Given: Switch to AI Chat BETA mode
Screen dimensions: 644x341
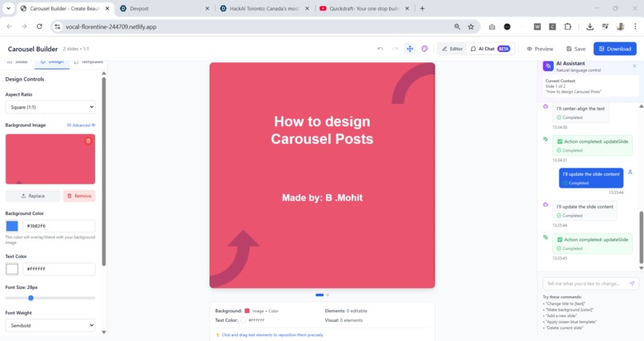Looking at the screenshot, I should (x=490, y=49).
